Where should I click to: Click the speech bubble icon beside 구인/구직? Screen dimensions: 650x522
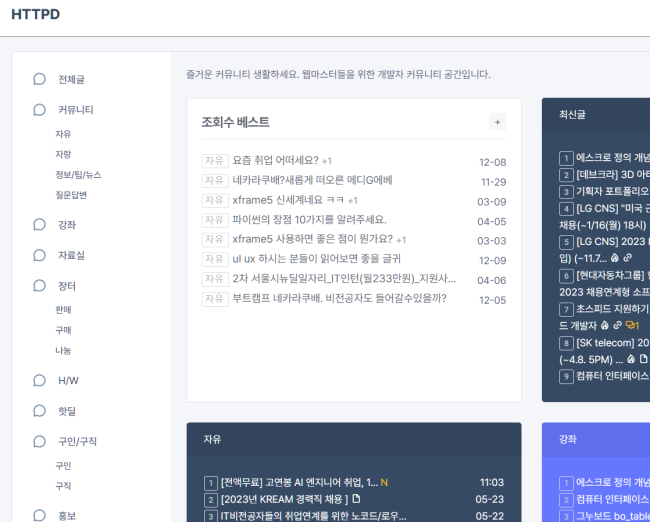tap(40, 441)
